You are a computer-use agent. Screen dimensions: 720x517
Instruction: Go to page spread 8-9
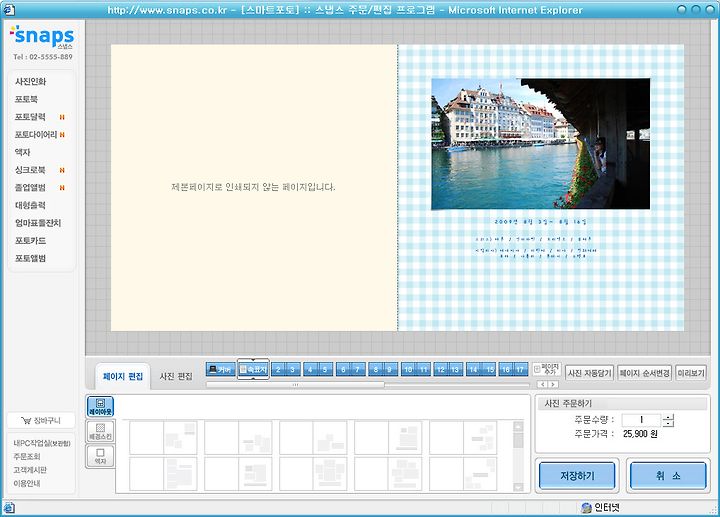click(x=383, y=369)
